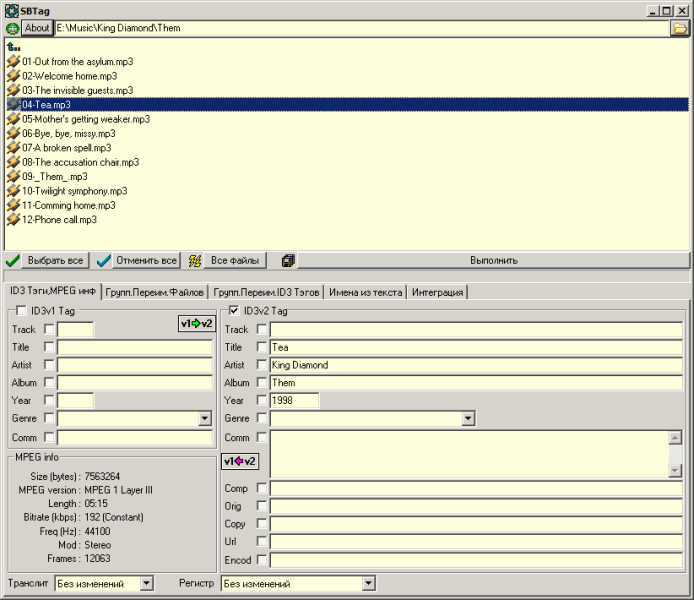The width and height of the screenshot is (694, 600).
Task: Click file icon of 10-Twilight symphony.mp3
Action: pos(14,191)
